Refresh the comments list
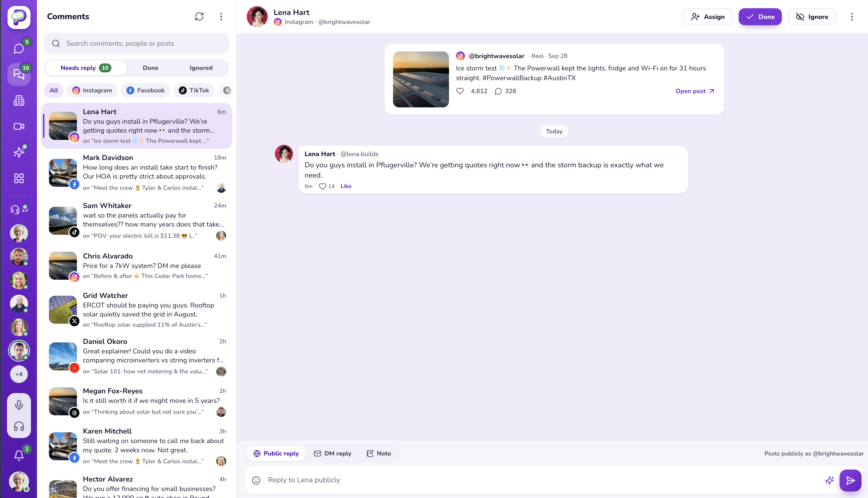The width and height of the screenshot is (868, 498). click(x=199, y=16)
